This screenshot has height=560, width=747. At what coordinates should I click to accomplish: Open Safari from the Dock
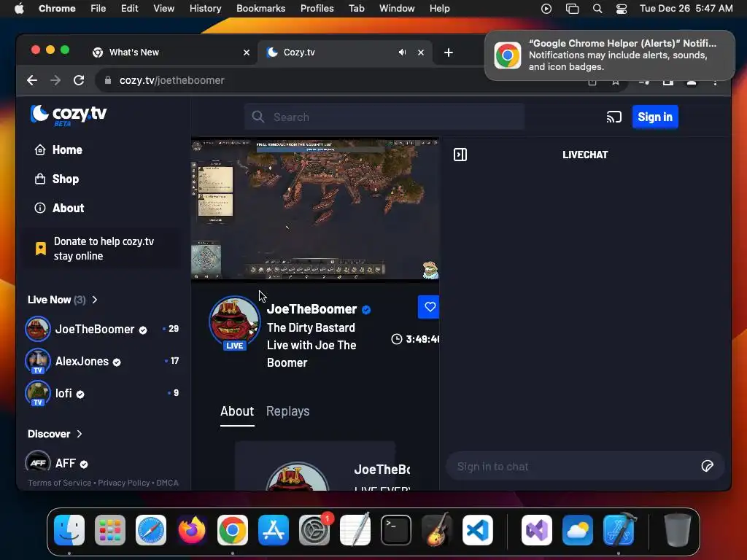point(151,530)
